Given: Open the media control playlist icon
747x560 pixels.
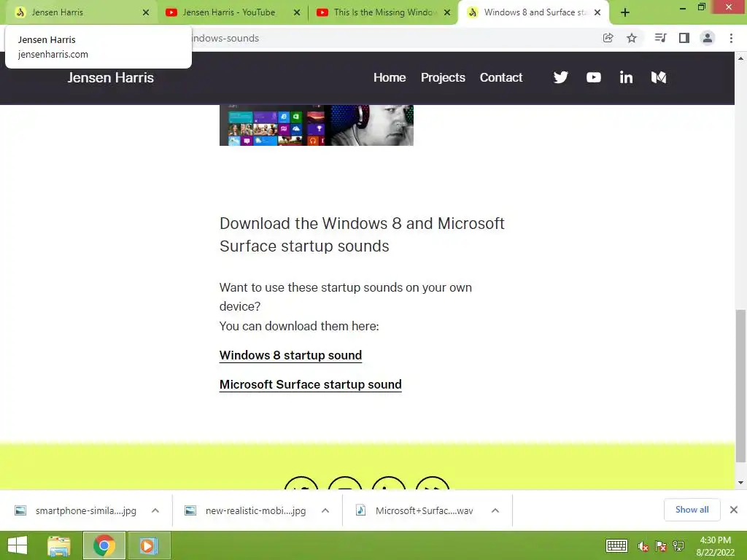Looking at the screenshot, I should [660, 38].
